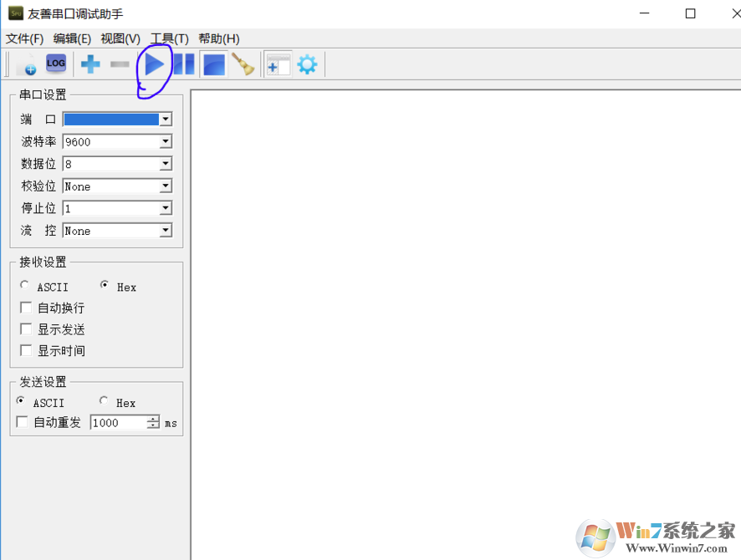The image size is (741, 560).
Task: Click the LOG icon in toolbar
Action: (56, 64)
